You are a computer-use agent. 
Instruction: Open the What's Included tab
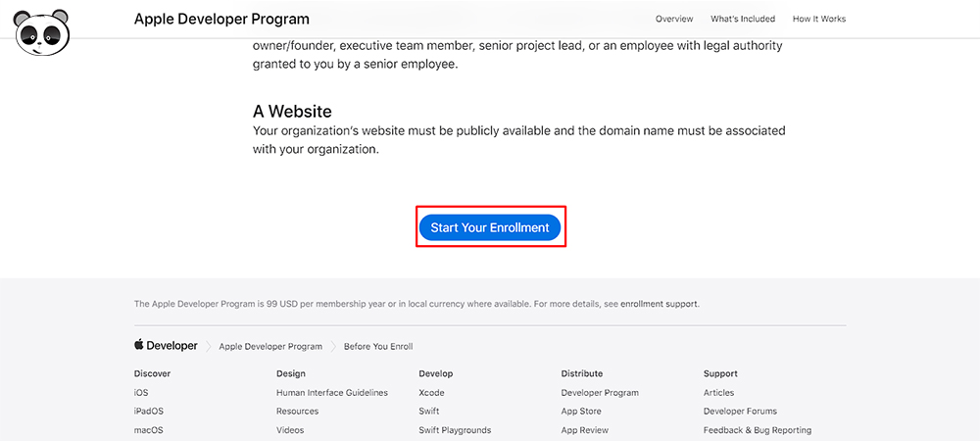coord(743,19)
